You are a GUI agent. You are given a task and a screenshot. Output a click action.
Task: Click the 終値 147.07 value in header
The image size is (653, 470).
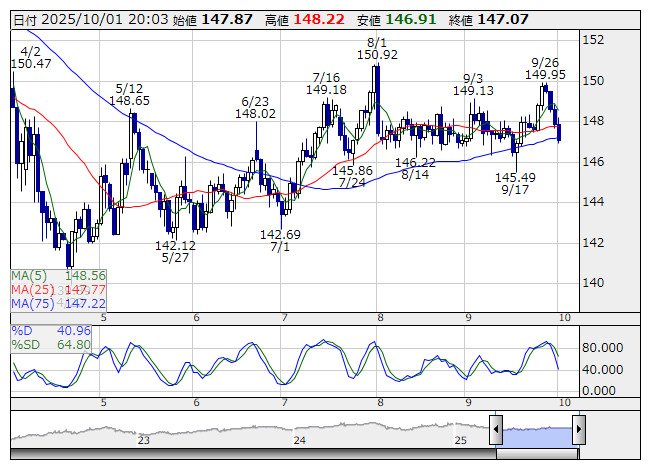tap(504, 19)
